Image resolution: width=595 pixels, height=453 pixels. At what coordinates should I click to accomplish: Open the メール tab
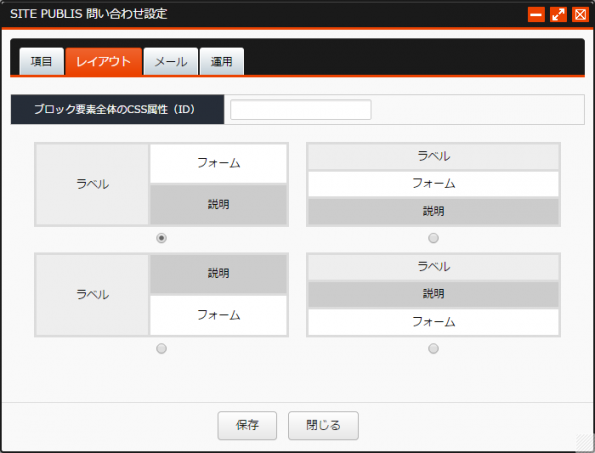coord(171,61)
